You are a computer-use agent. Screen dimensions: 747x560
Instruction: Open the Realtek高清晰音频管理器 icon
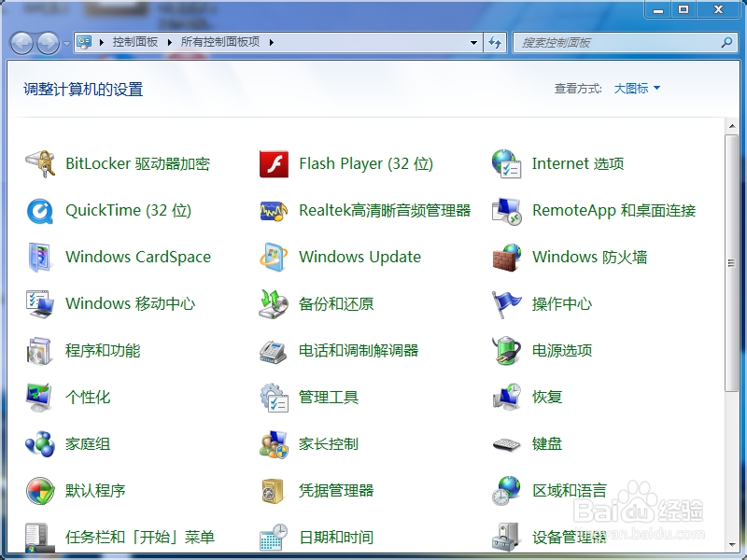tap(274, 211)
